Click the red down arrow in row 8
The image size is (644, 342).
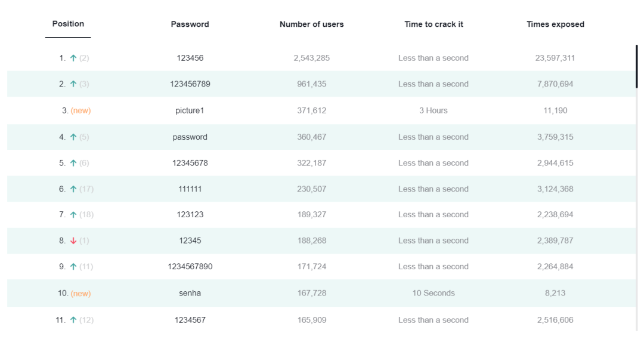pos(73,241)
